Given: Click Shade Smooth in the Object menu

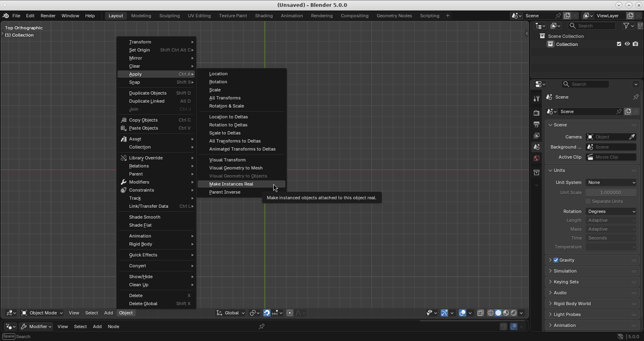Looking at the screenshot, I should pos(156,217).
